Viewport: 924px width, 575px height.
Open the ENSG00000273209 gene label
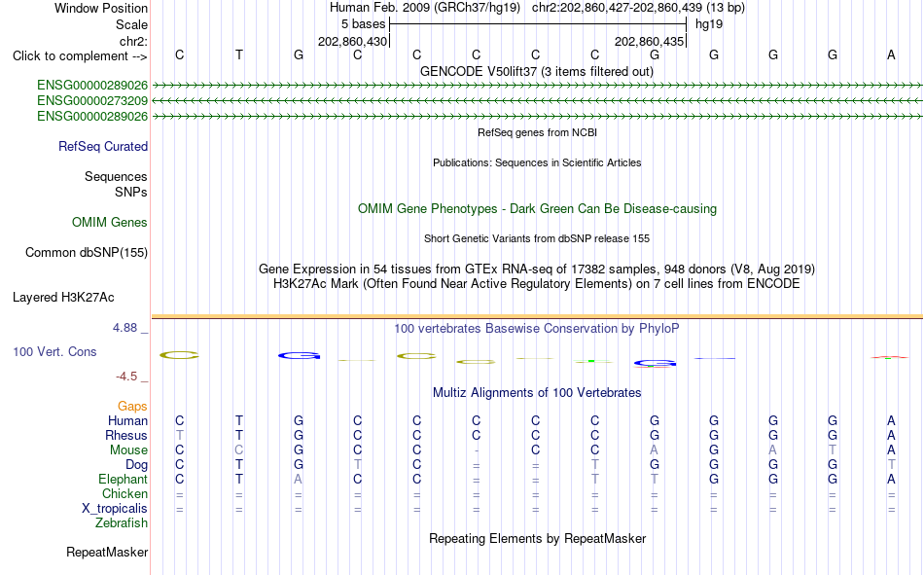pyautogui.click(x=92, y=101)
